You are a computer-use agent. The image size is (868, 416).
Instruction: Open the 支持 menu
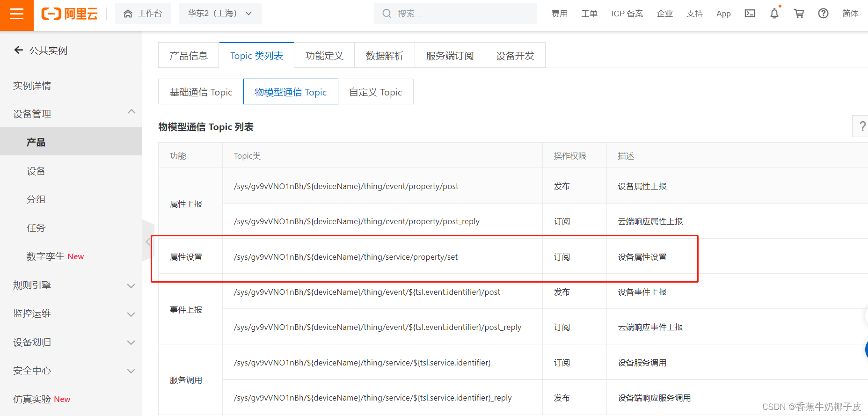click(694, 14)
